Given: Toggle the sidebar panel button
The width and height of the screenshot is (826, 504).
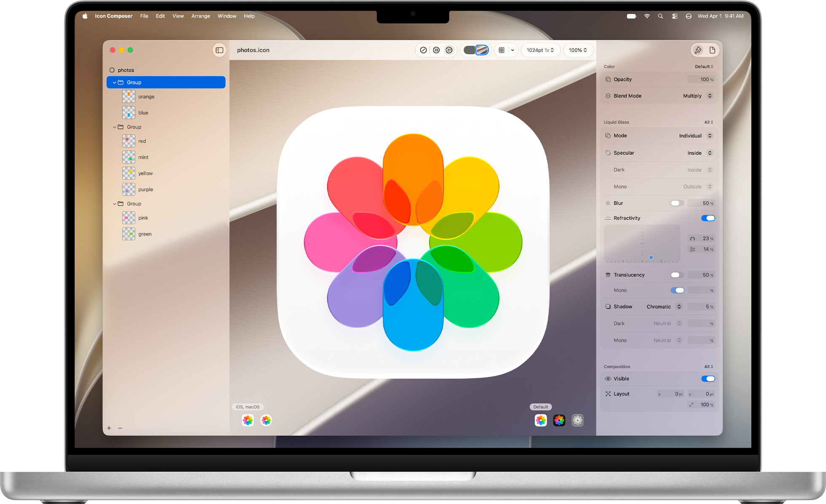Looking at the screenshot, I should point(220,50).
